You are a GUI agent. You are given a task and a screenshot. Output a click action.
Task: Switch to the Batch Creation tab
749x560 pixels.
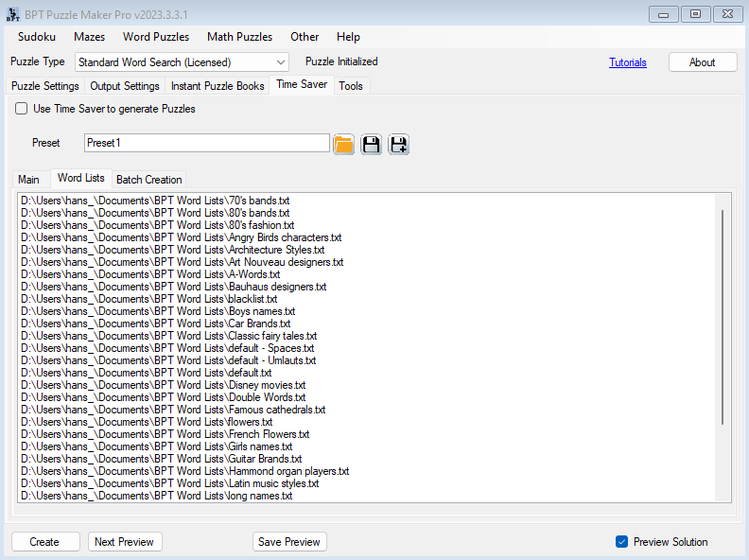148,180
